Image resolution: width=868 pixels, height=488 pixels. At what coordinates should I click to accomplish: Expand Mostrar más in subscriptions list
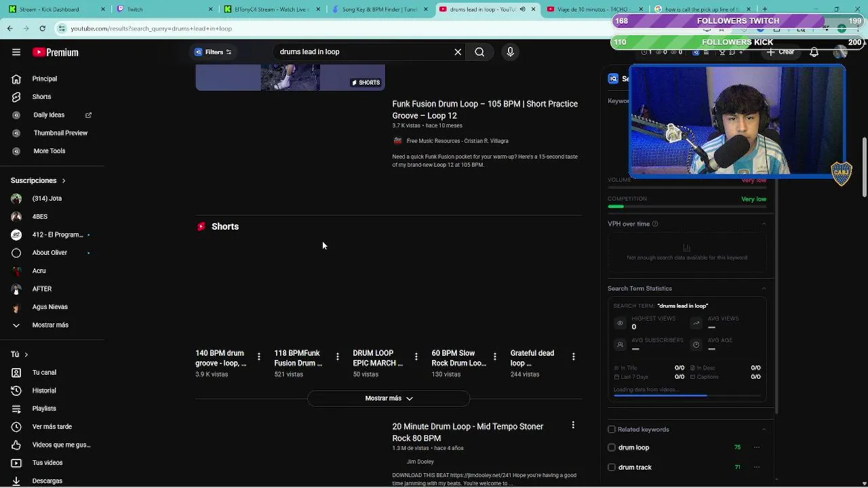click(52, 325)
